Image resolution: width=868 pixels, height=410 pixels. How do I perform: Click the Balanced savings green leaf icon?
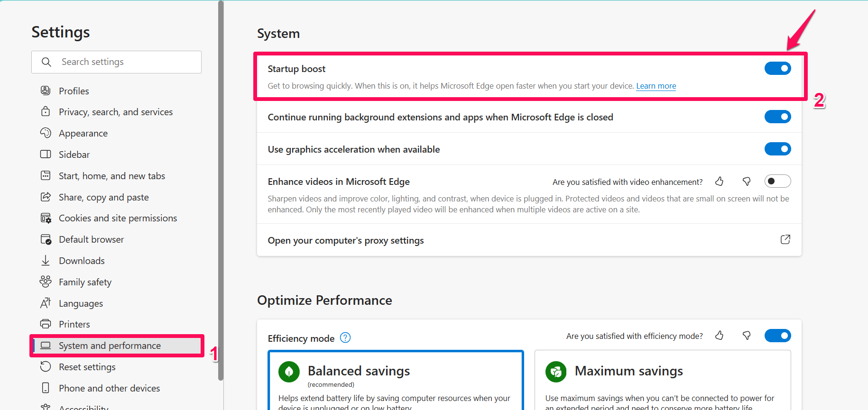point(289,372)
